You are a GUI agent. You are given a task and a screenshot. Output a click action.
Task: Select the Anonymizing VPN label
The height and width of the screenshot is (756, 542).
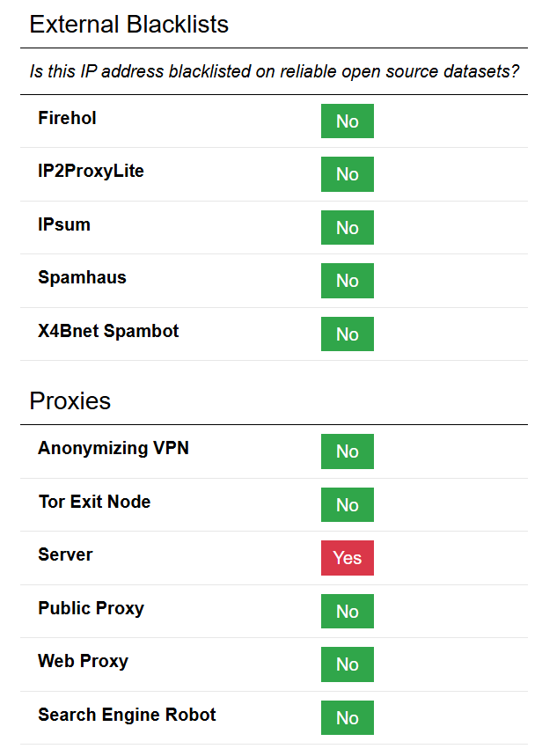113,448
